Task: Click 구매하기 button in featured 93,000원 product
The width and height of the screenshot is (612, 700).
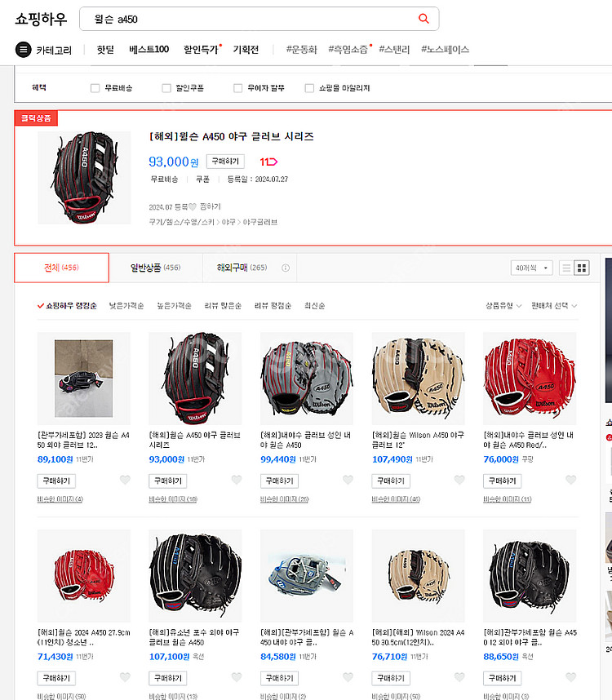Action: [x=225, y=162]
